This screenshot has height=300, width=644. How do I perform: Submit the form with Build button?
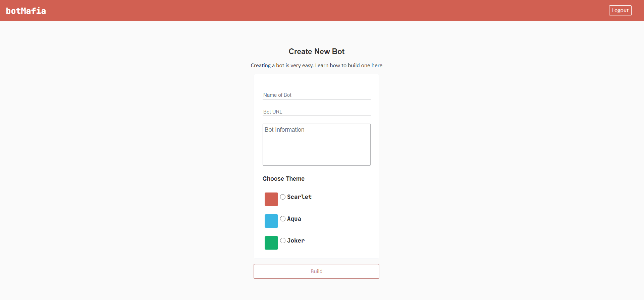316,271
